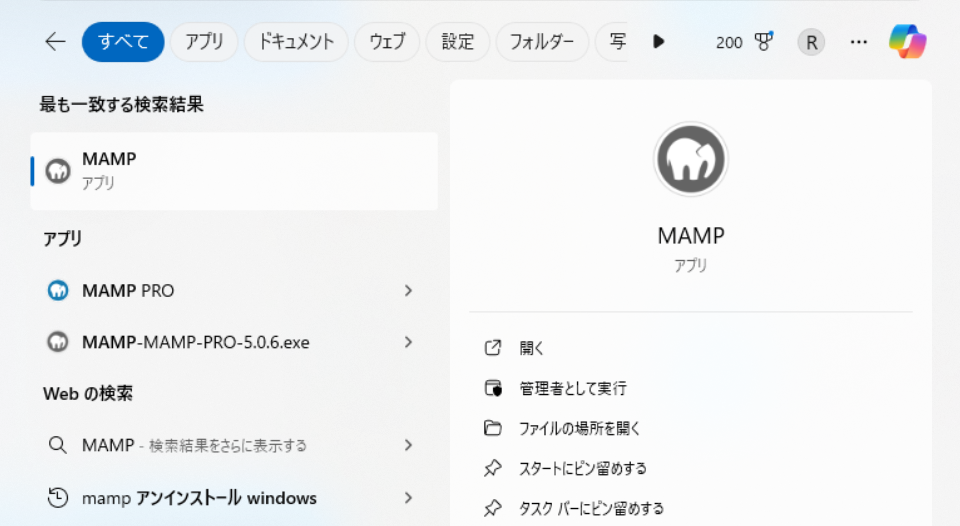Open the MAMP best match result
Screen dimensions: 960x526
[x=234, y=171]
